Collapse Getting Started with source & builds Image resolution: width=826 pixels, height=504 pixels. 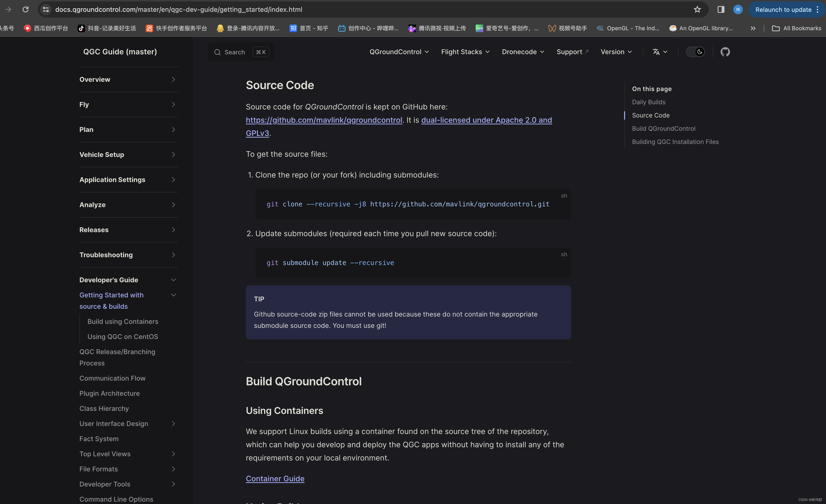[173, 295]
